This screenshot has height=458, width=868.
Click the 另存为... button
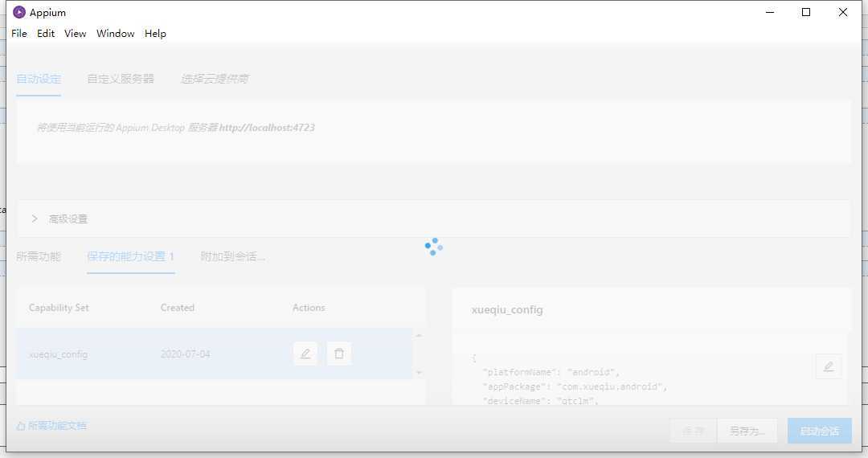point(747,431)
